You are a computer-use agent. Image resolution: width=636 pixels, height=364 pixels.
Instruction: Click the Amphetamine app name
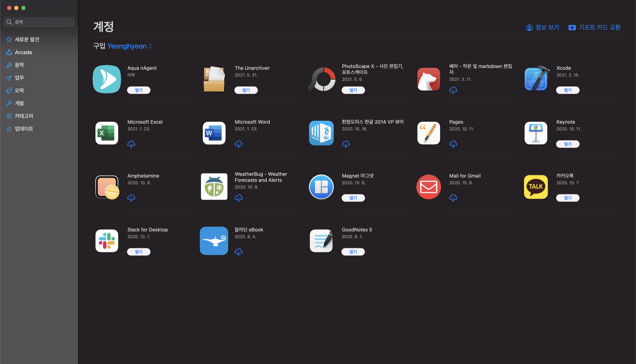pos(143,176)
